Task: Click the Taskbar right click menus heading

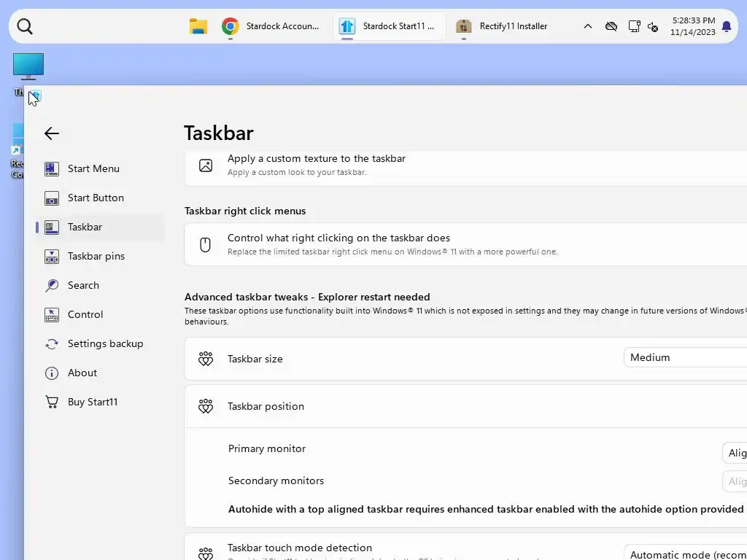Action: click(245, 211)
